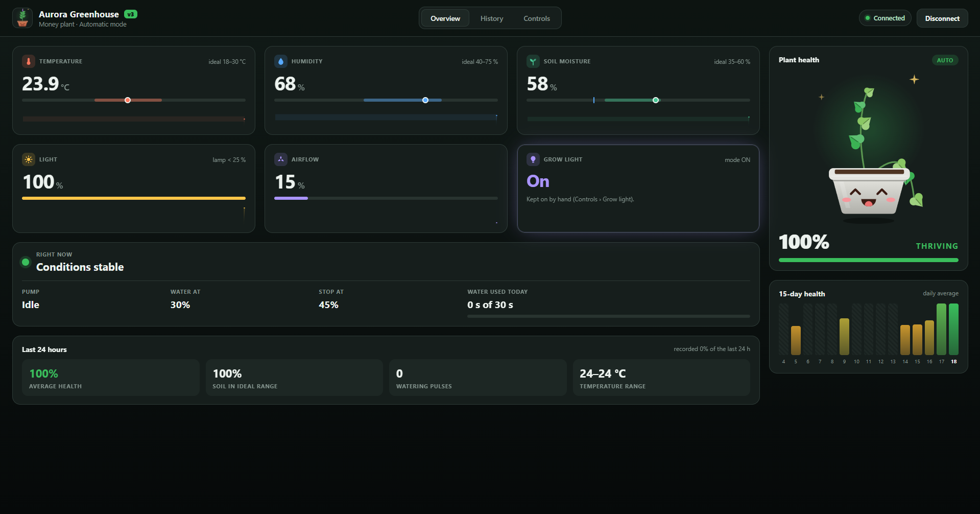Click the humidity range indicator dot
The height and width of the screenshot is (514, 980).
425,100
